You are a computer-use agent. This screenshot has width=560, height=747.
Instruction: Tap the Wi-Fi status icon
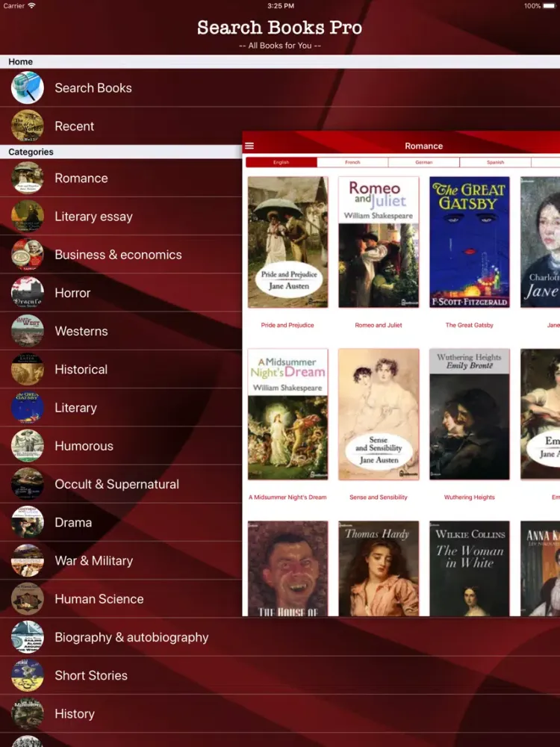pyautogui.click(x=31, y=6)
